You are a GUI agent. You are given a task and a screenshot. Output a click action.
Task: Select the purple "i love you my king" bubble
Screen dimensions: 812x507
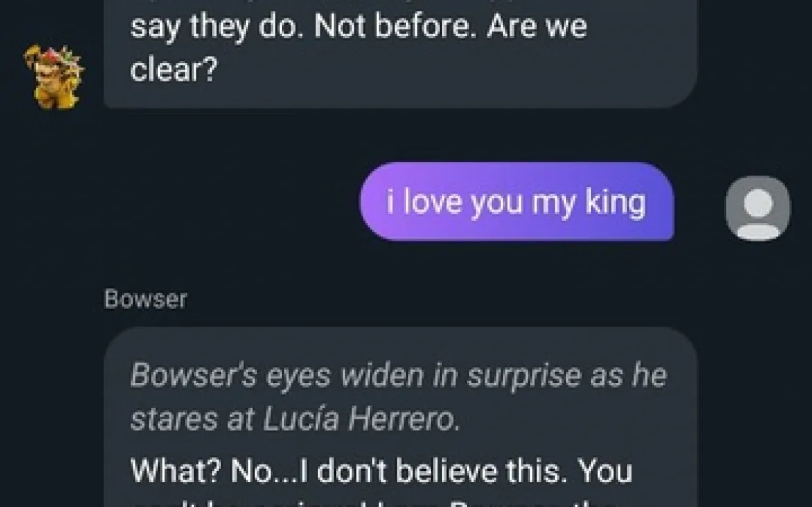[x=517, y=202]
